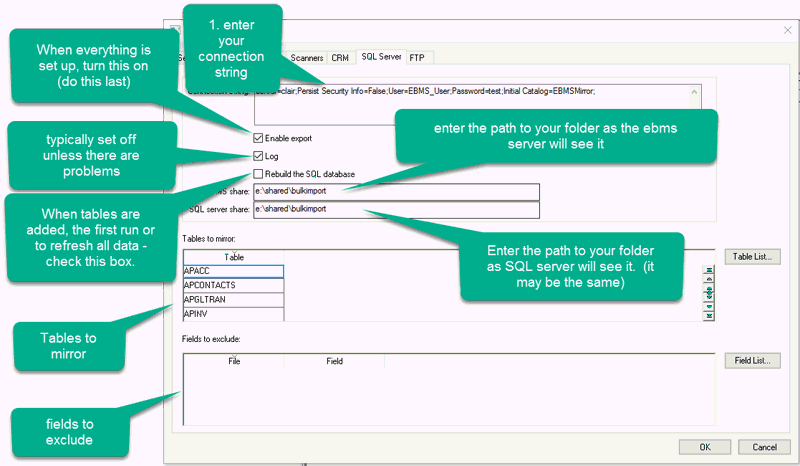Open the Table List button
The image size is (800, 466).
[752, 257]
